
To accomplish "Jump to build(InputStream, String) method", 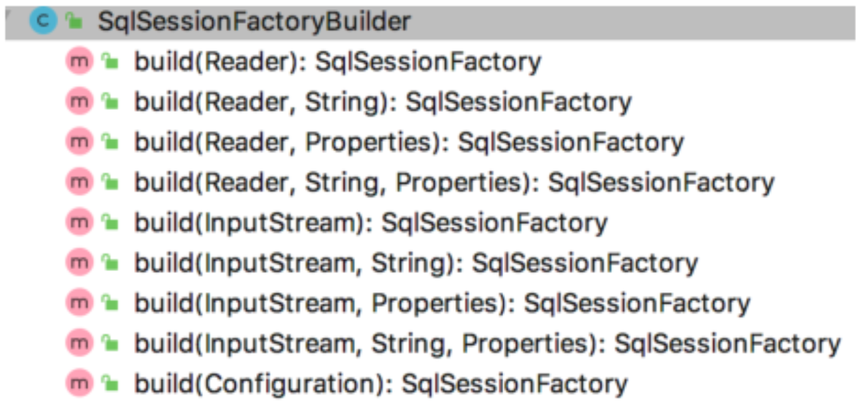I will pos(416,263).
